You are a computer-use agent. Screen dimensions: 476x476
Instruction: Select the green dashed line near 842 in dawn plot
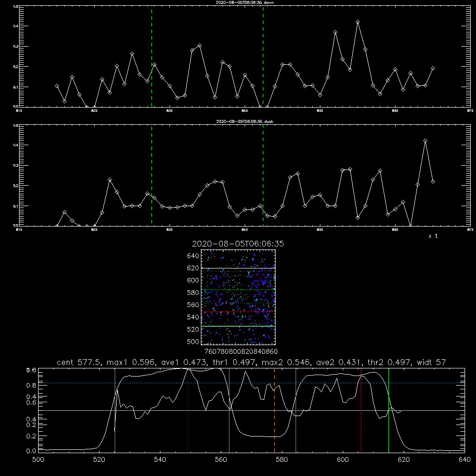(x=263, y=57)
